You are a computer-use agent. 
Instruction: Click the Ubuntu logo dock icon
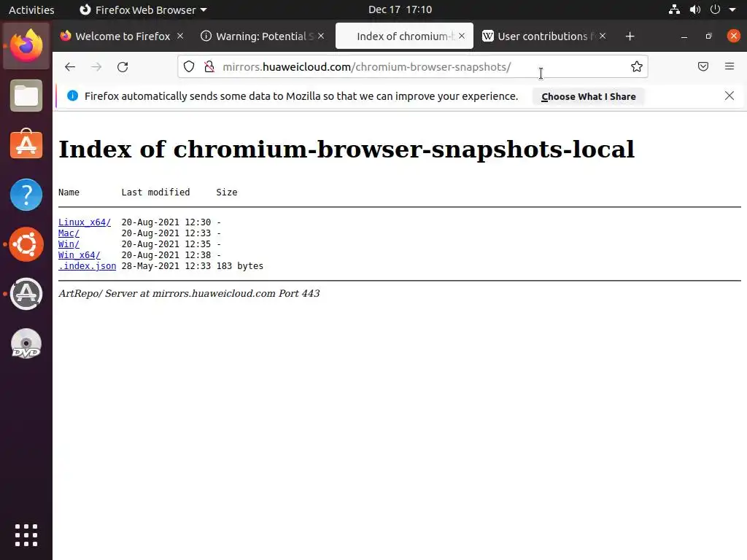[26, 244]
